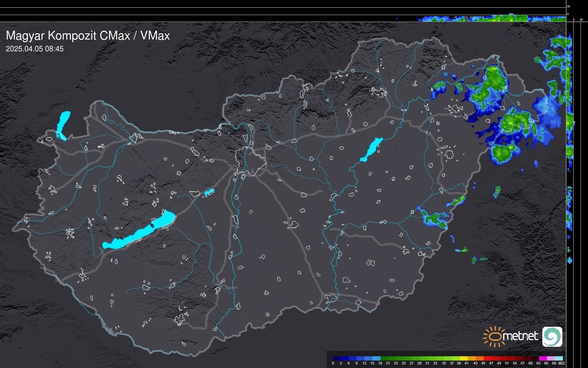Select the magenta 63 dBZ swatch
This screenshot has width=588, height=368.
click(x=543, y=358)
